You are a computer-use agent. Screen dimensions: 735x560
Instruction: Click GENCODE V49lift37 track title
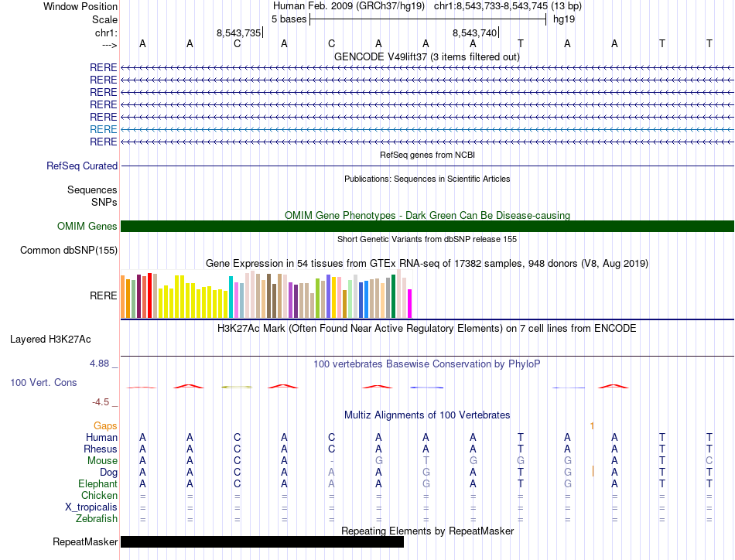pyautogui.click(x=427, y=56)
